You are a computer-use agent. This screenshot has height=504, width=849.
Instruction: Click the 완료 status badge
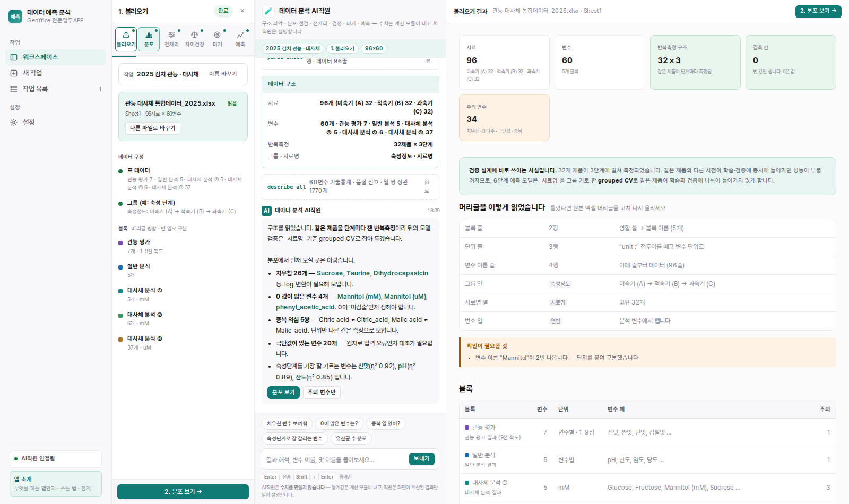coord(223,11)
